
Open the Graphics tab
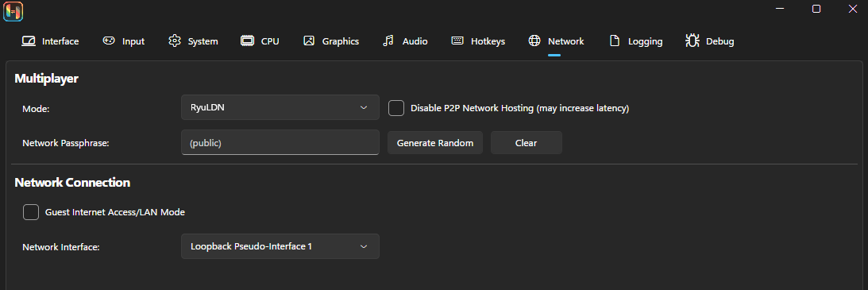point(331,41)
